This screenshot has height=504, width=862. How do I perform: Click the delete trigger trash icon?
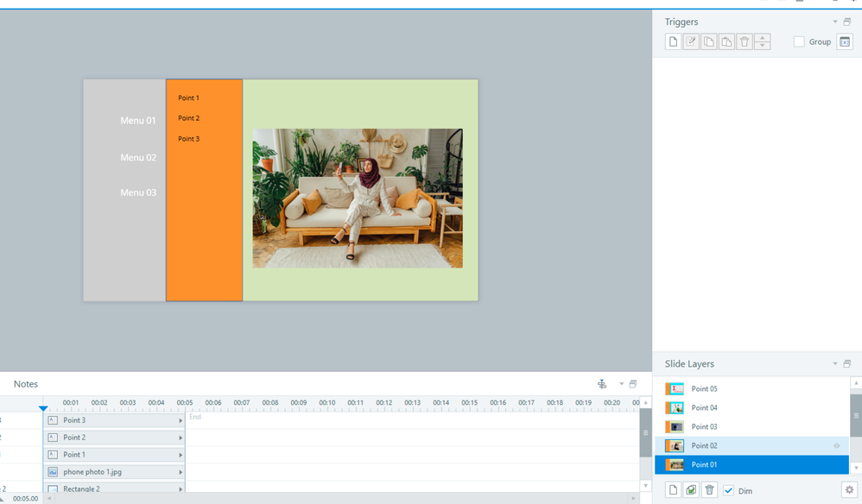click(745, 42)
